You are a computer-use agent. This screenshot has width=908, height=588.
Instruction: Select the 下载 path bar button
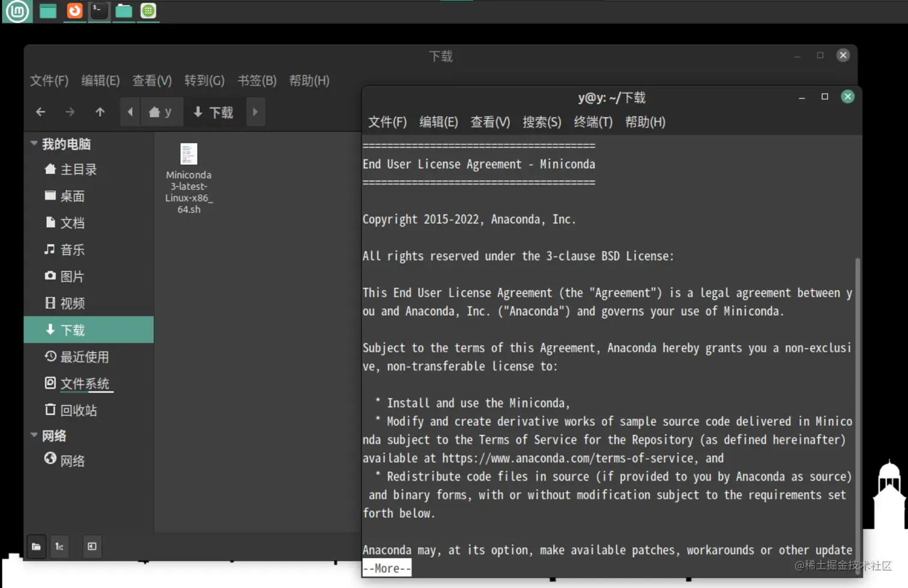click(x=213, y=112)
